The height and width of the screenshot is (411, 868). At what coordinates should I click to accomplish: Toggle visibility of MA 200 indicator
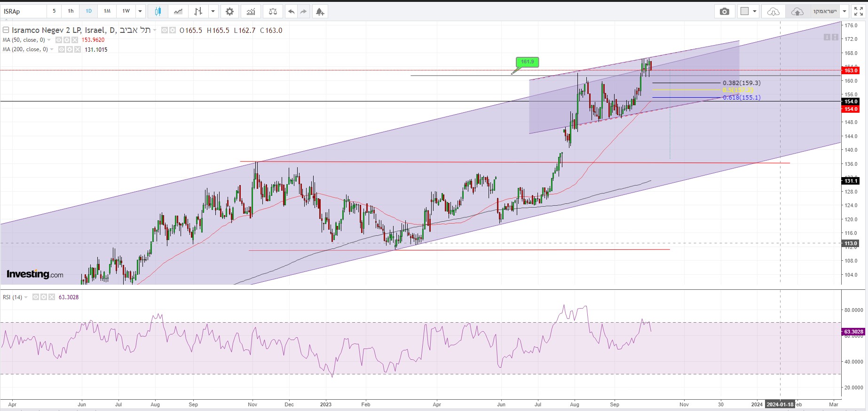[62, 49]
